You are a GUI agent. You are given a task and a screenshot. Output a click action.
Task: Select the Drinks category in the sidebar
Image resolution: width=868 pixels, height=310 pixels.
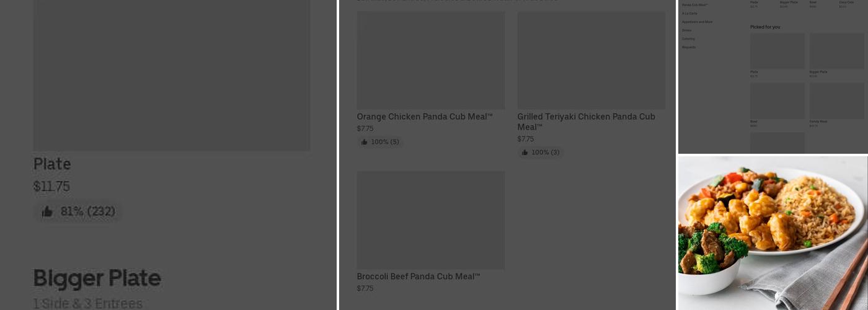pyautogui.click(x=686, y=30)
